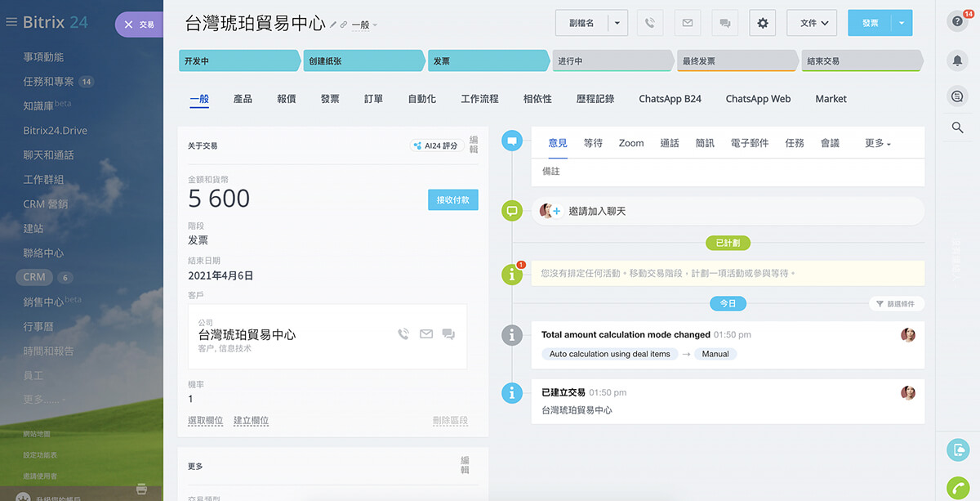Click the 備註 comment input field
Viewport: 980px width, 501px height.
click(728, 172)
